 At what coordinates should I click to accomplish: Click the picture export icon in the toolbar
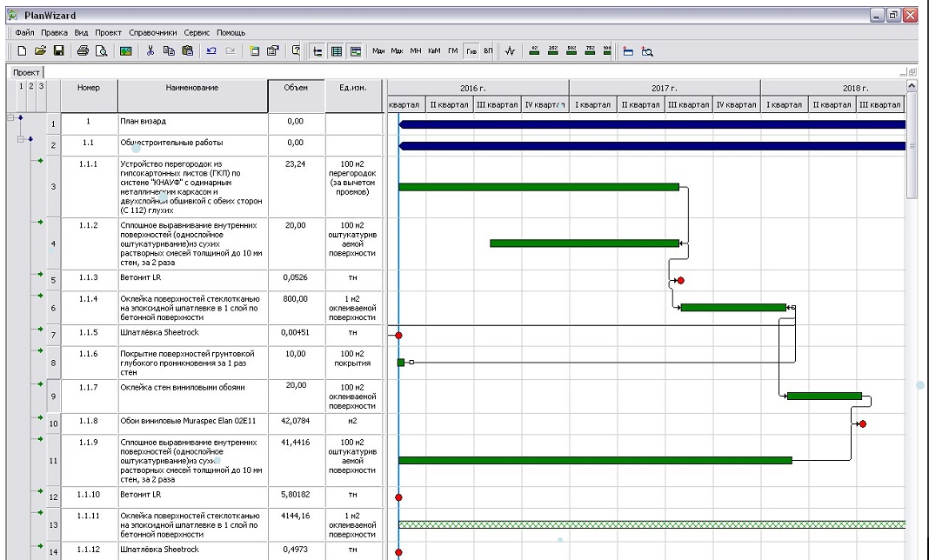tap(125, 51)
